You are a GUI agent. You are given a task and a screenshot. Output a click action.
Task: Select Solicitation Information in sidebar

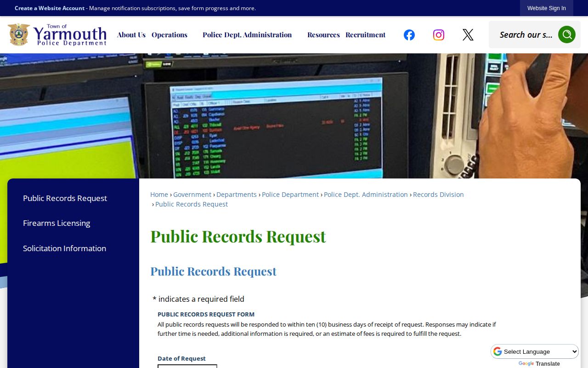pos(64,248)
